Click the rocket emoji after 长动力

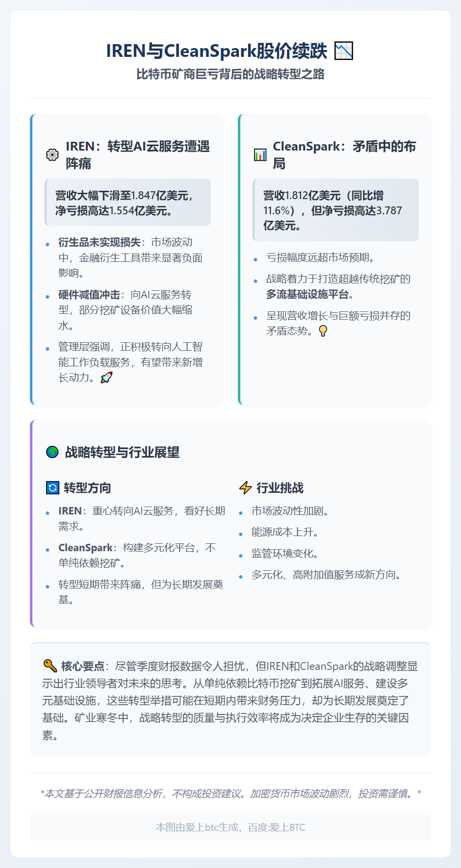tap(106, 378)
